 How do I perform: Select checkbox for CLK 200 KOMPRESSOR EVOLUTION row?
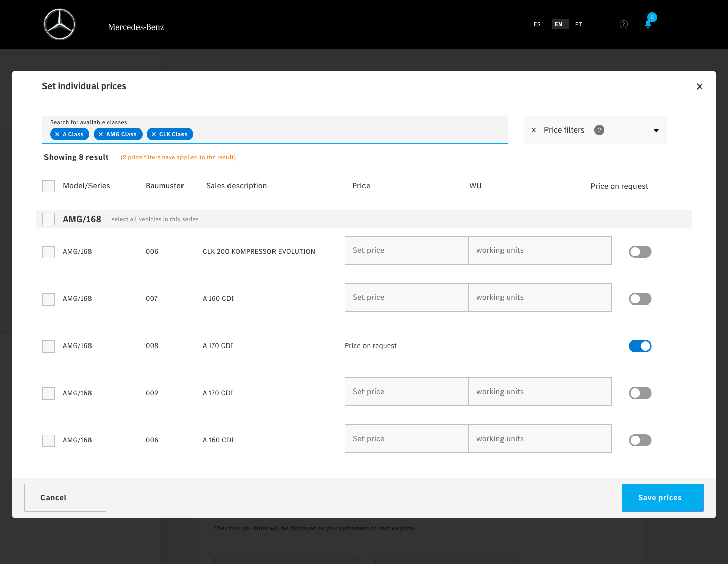49,252
